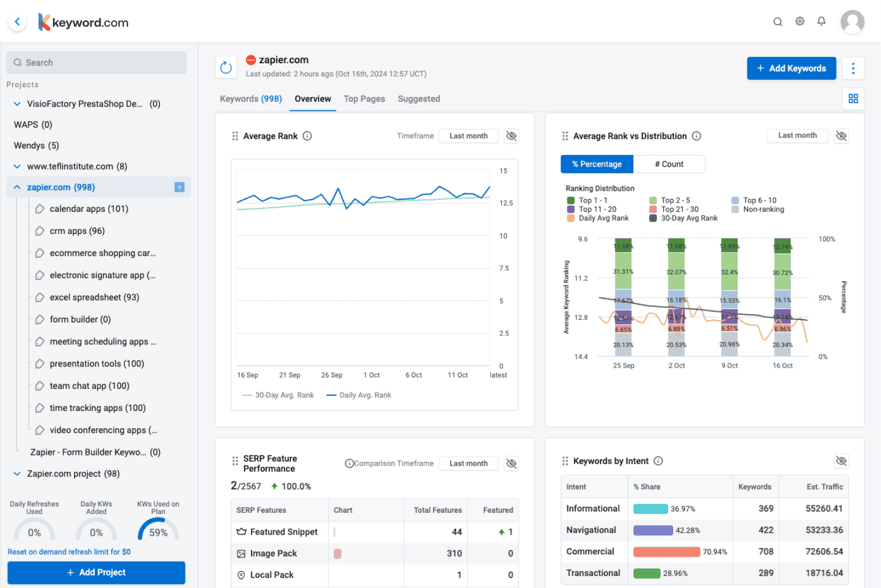Open Zapier - Form Builder Keywo... (0) item
The image size is (881, 588).
click(95, 453)
